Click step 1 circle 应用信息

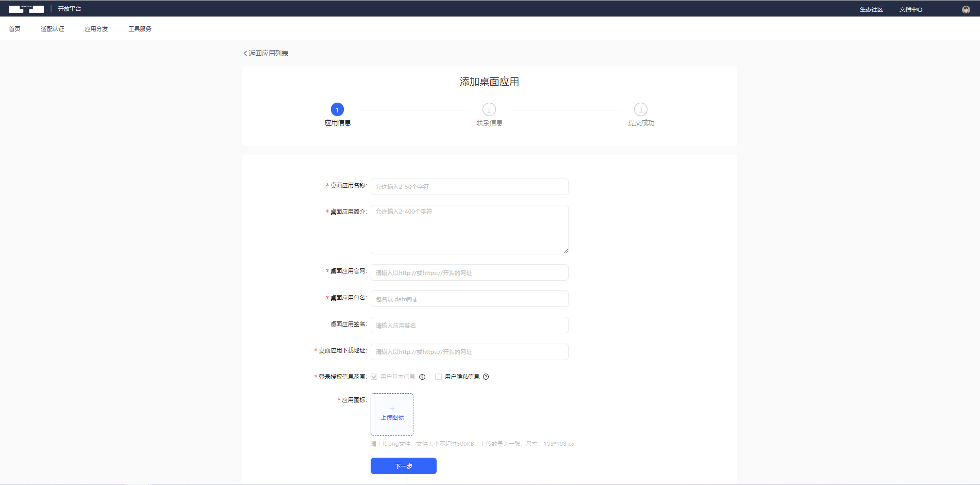tap(337, 109)
